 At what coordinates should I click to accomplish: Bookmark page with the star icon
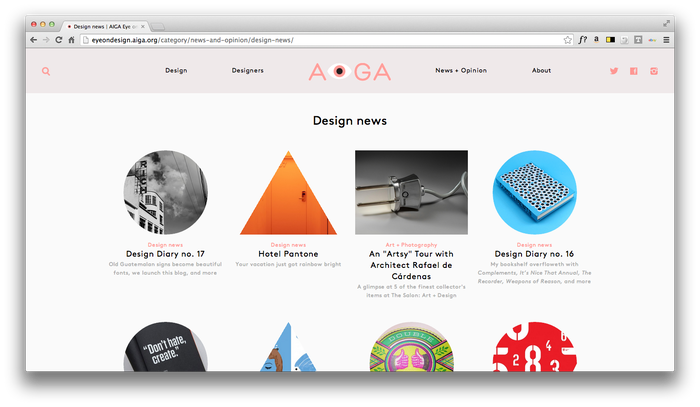[567, 40]
